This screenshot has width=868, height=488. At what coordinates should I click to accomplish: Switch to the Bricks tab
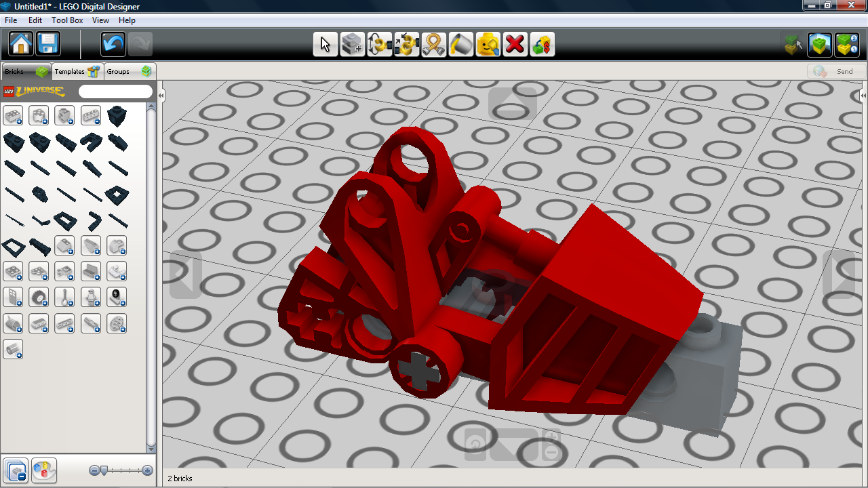click(x=26, y=71)
